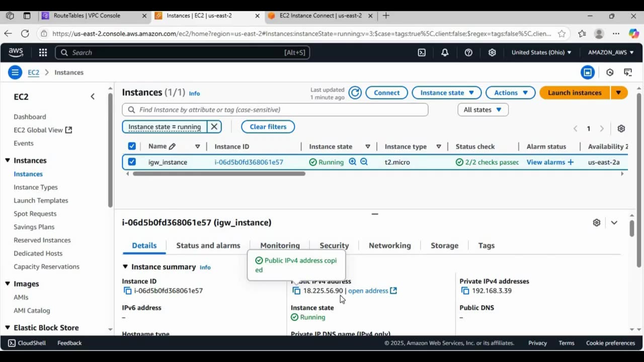Image resolution: width=644 pixels, height=362 pixels.
Task: Zoom out instance state filter icon
Action: click(x=364, y=162)
